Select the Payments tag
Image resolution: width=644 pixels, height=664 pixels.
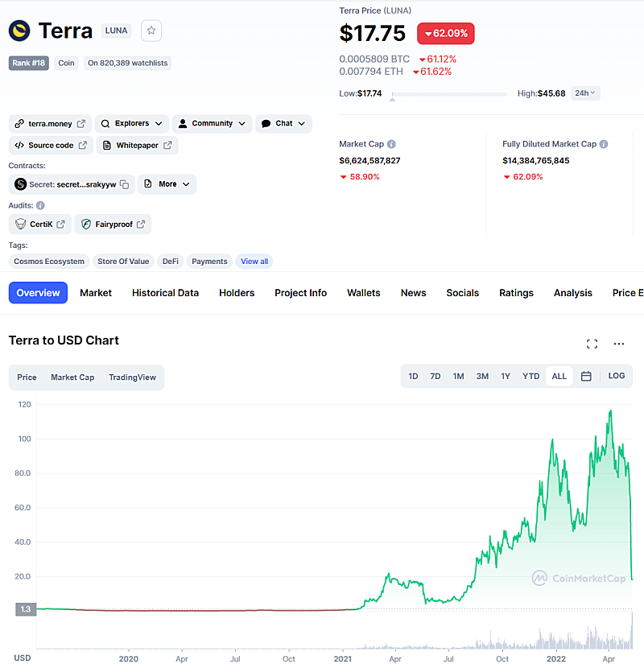209,262
